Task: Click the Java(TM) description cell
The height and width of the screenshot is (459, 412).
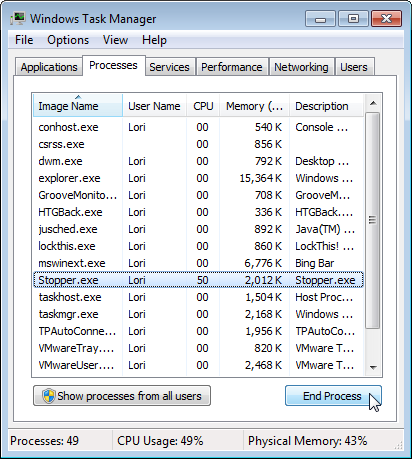Action: coord(325,229)
